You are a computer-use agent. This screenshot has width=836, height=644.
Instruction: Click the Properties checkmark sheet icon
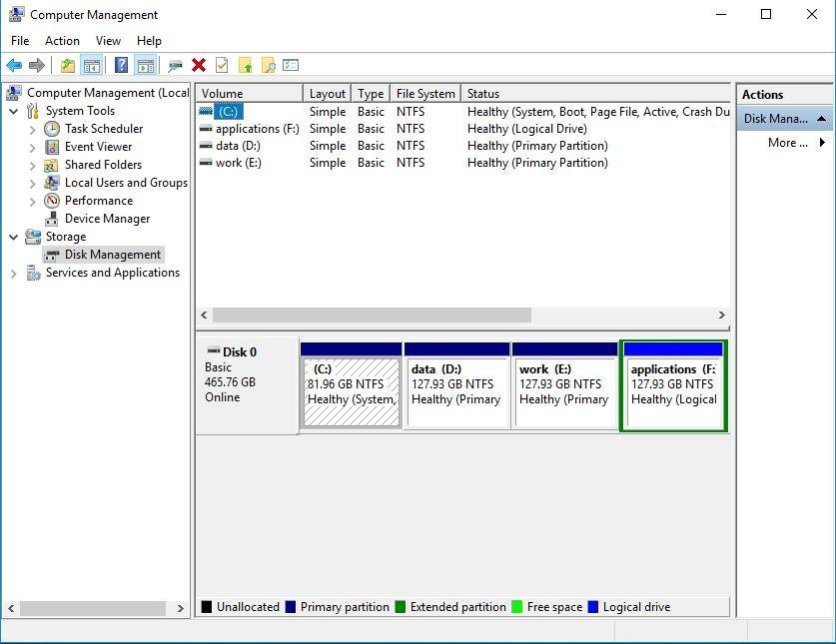click(222, 66)
